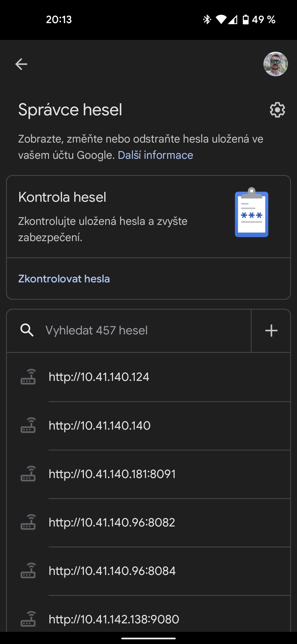The width and height of the screenshot is (297, 644).
Task: Tap the router icon for 10.41.140.96:8082
Action: pyautogui.click(x=28, y=522)
